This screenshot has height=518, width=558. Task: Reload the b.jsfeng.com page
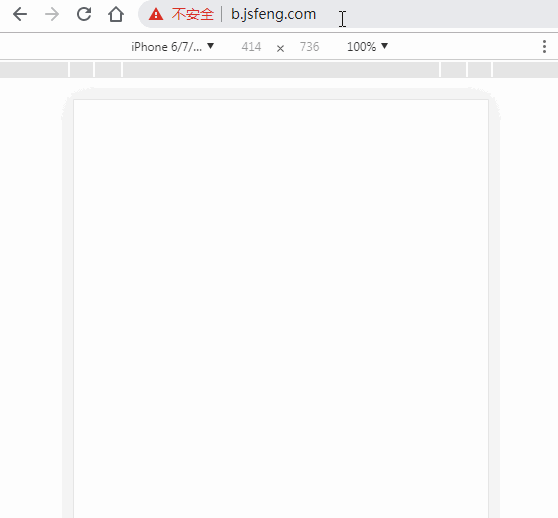(x=84, y=14)
